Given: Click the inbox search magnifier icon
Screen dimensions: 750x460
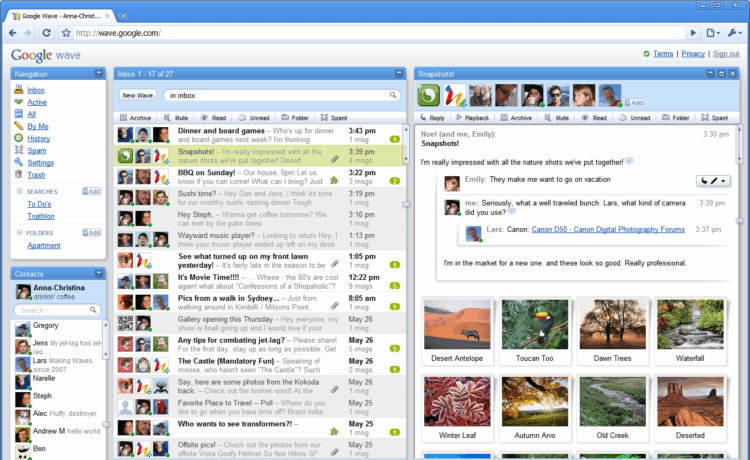Looking at the screenshot, I should (x=393, y=95).
